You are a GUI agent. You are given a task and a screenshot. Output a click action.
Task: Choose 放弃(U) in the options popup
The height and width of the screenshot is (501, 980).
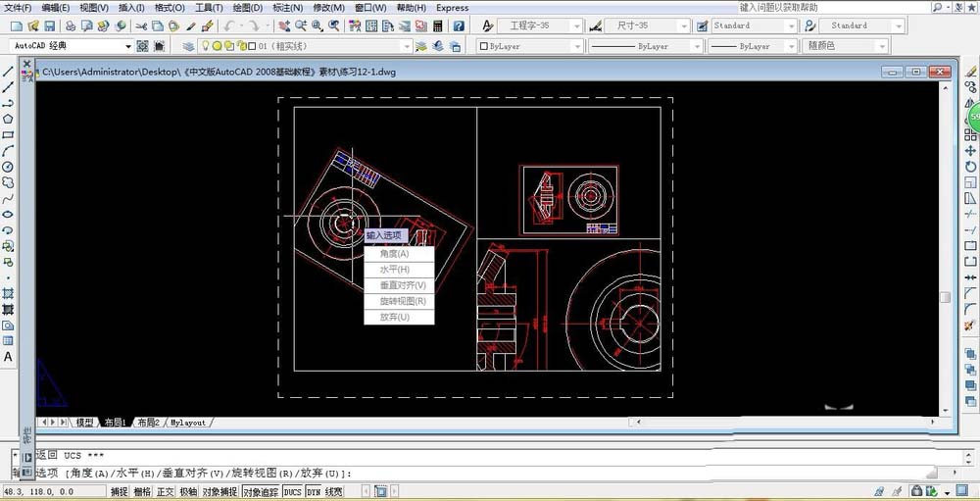[399, 317]
